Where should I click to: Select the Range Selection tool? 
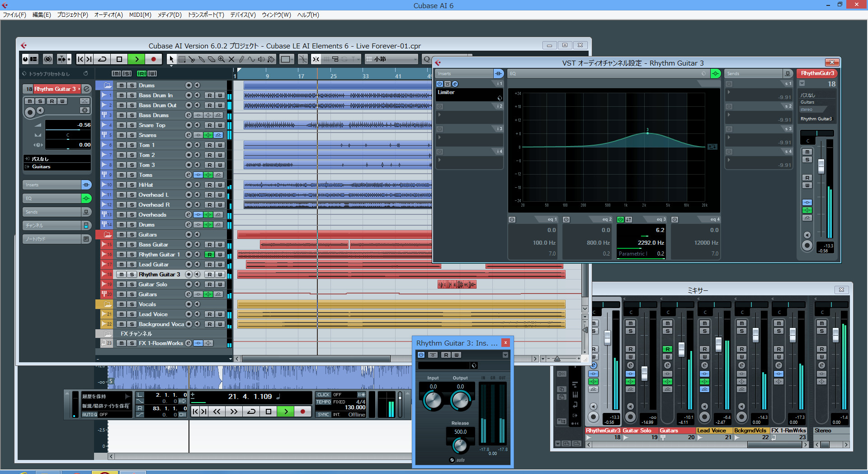tap(182, 59)
